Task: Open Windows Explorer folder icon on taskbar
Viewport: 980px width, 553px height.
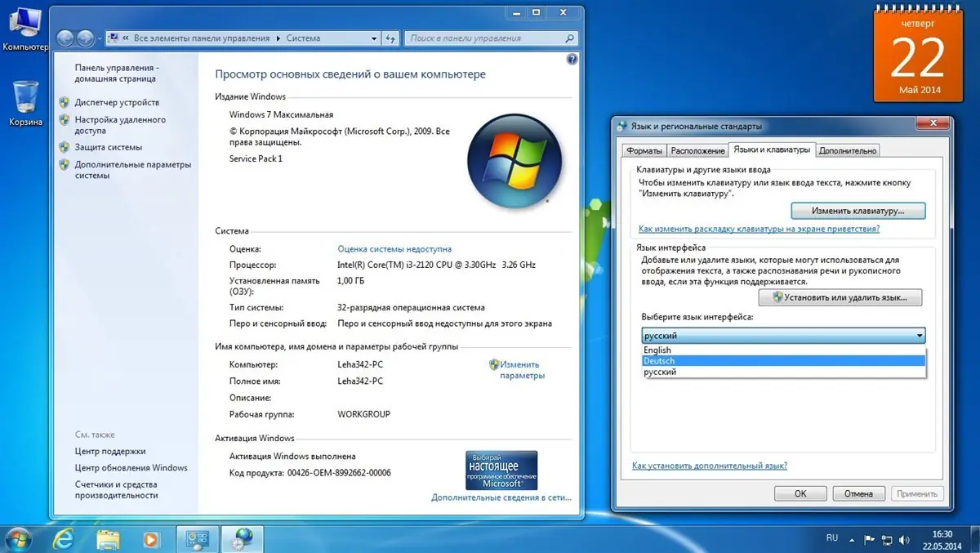Action: (108, 539)
